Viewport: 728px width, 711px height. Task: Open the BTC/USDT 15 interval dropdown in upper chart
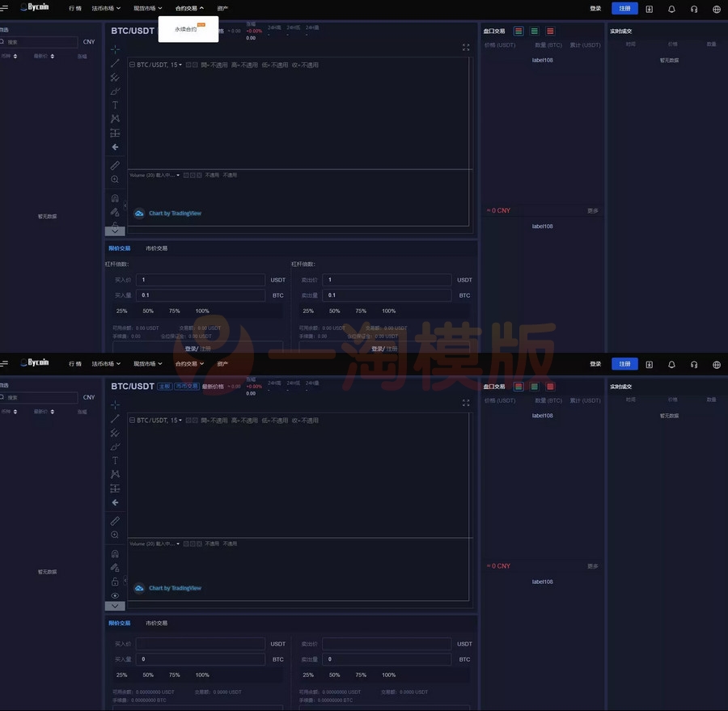point(159,65)
